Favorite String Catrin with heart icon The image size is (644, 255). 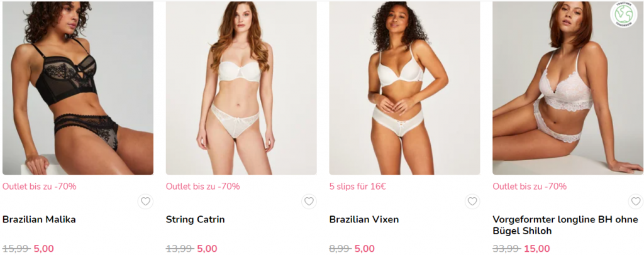pyautogui.click(x=309, y=201)
